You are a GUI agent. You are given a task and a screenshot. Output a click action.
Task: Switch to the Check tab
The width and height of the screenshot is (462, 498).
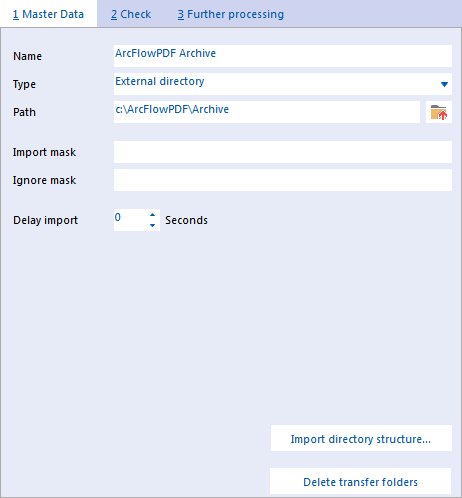coord(131,14)
